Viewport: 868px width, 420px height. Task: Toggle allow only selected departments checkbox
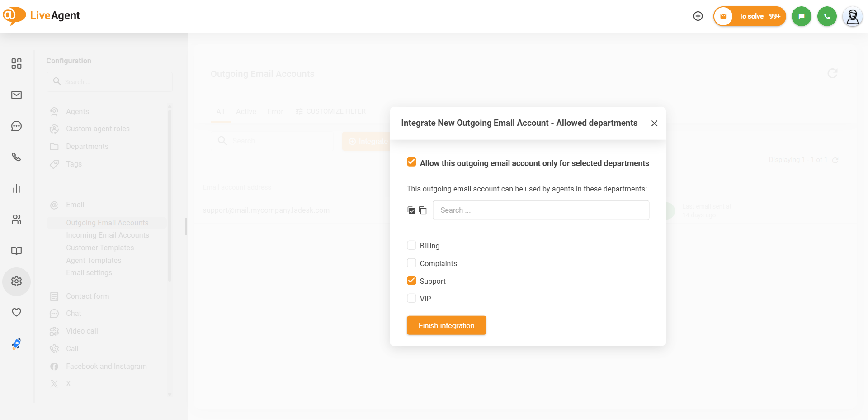[x=411, y=162]
